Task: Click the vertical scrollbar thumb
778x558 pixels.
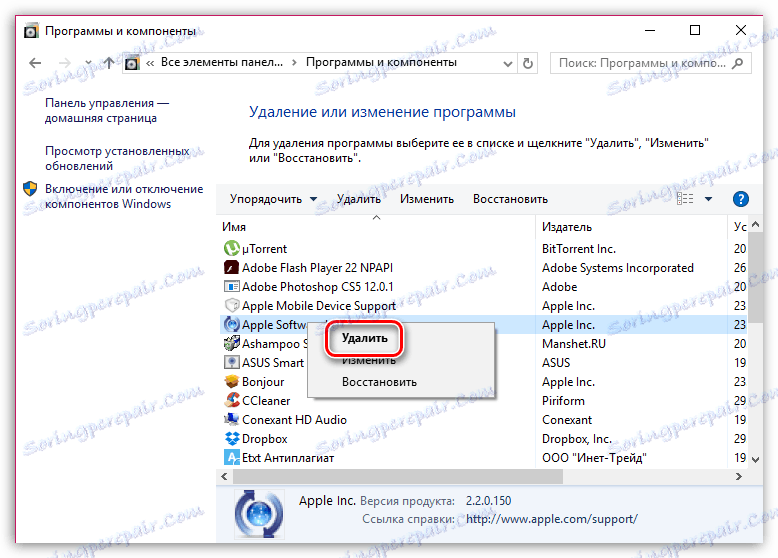Action: pos(755,277)
